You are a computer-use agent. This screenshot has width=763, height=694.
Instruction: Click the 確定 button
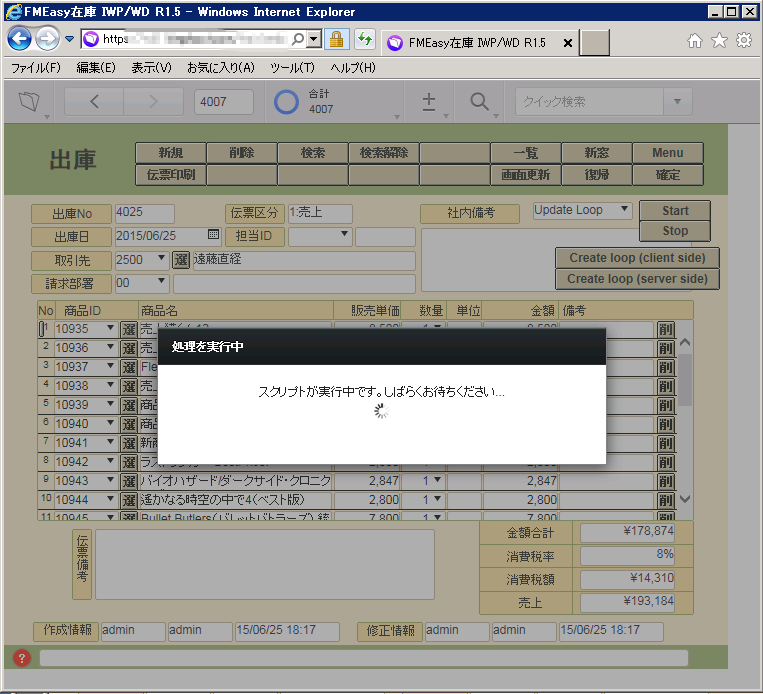[668, 175]
